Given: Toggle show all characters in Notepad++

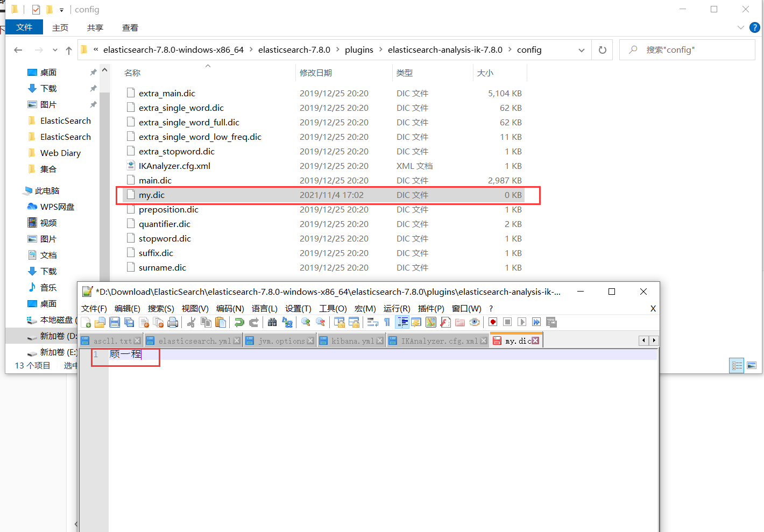Looking at the screenshot, I should point(387,322).
